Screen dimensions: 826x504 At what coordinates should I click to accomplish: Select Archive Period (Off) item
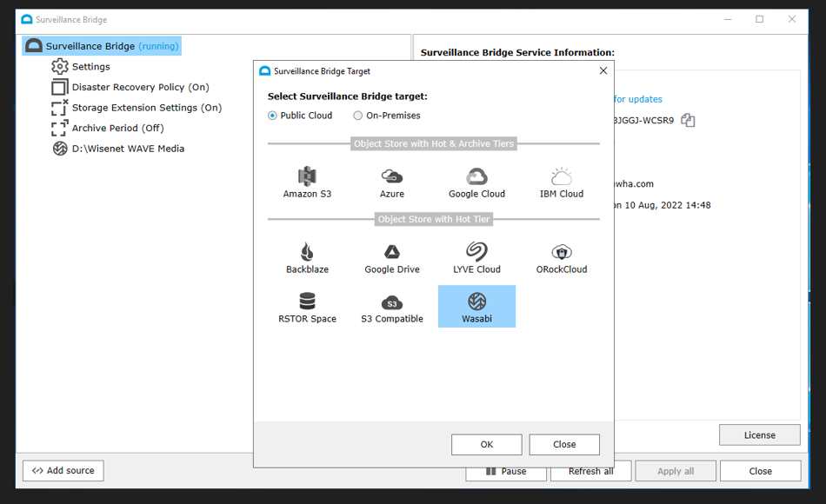click(118, 128)
